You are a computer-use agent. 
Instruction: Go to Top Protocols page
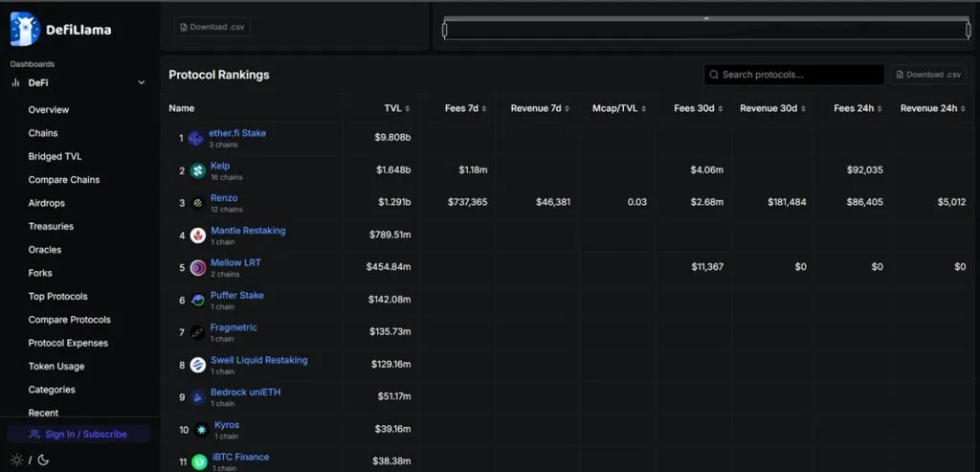pos(57,297)
